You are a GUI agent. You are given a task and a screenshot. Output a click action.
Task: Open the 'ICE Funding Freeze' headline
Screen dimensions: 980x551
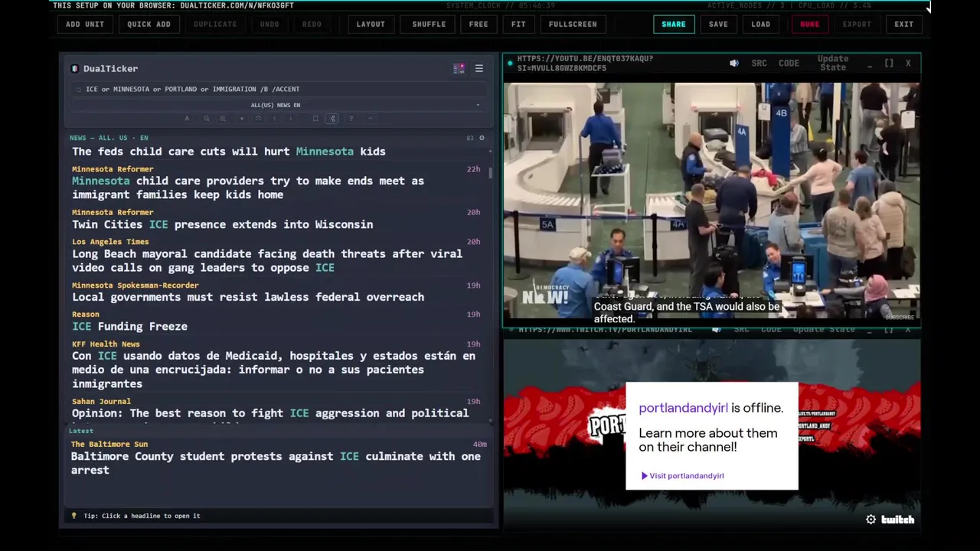(x=129, y=327)
